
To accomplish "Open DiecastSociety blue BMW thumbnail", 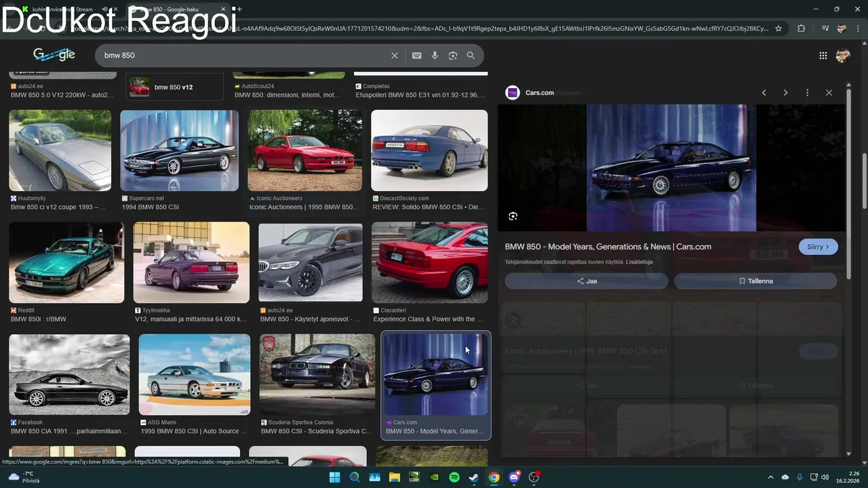I will coord(429,150).
